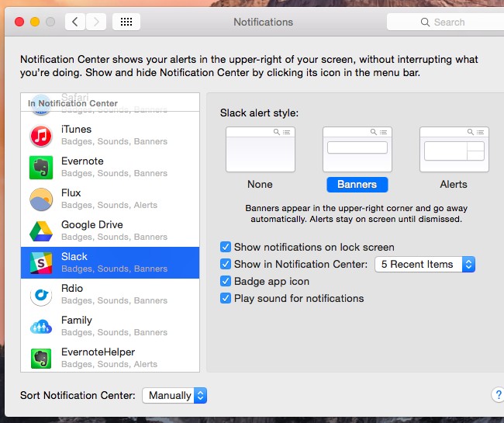Click the Google Drive triangle icon

(41, 231)
